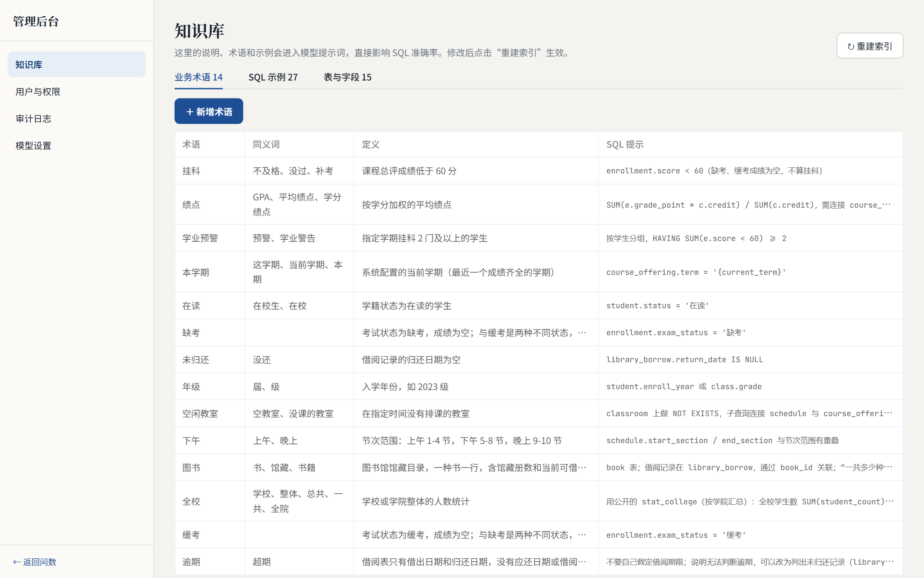Click synonyms 不及格、没过、补考
Screen dimensions: 924x578
click(293, 171)
